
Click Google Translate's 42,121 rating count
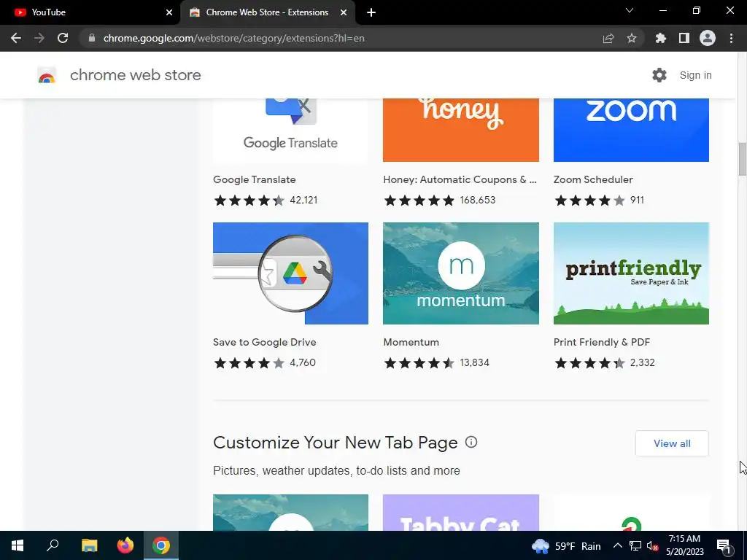(x=303, y=200)
